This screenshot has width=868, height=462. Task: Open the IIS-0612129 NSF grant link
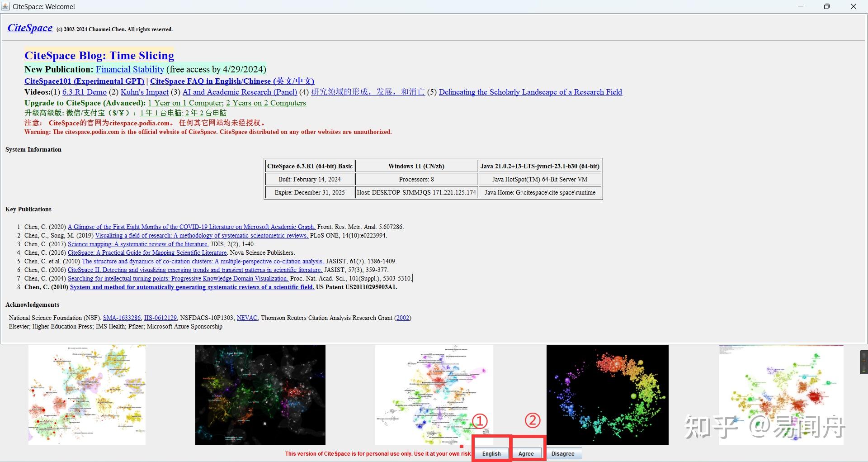tap(160, 318)
